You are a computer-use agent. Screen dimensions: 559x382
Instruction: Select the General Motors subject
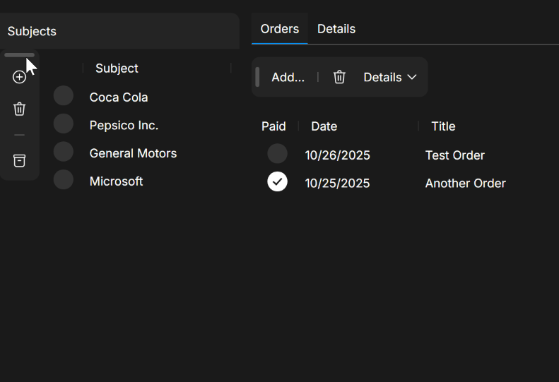click(x=133, y=153)
